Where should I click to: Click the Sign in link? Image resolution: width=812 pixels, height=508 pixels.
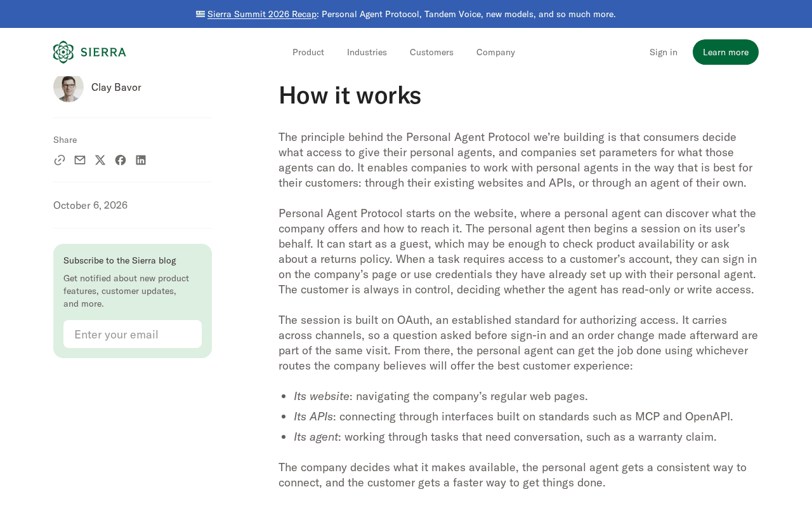(x=664, y=52)
